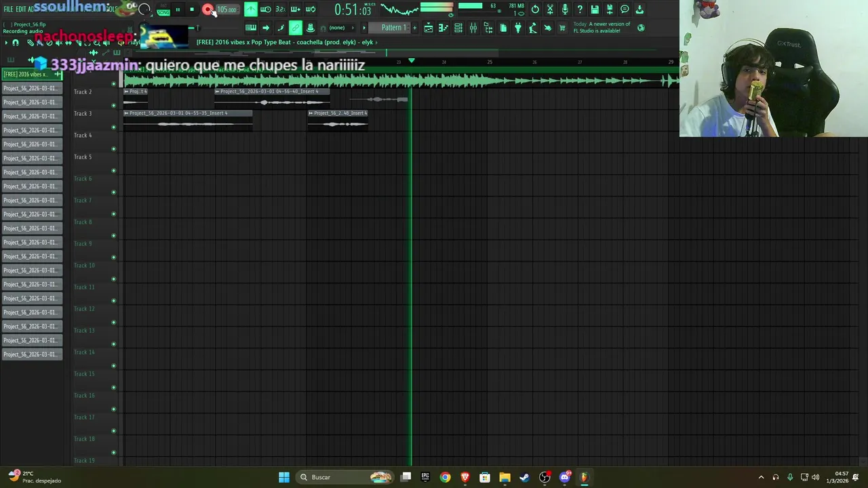Open the FILE menu
This screenshot has height=488, width=868.
pyautogui.click(x=8, y=9)
